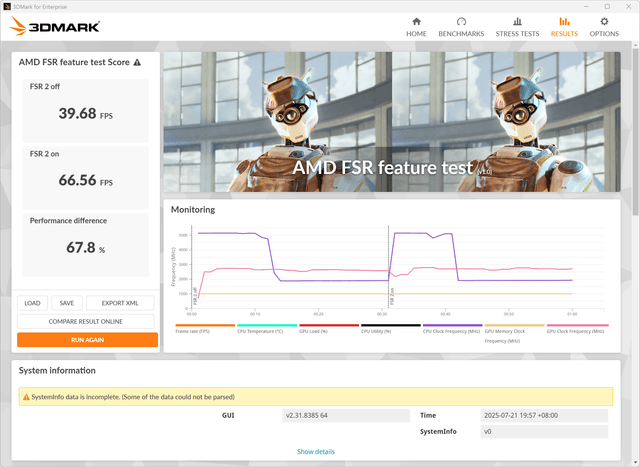Minimize the 3DMark window
Image resolution: width=640 pixels, height=467 pixels.
point(587,7)
